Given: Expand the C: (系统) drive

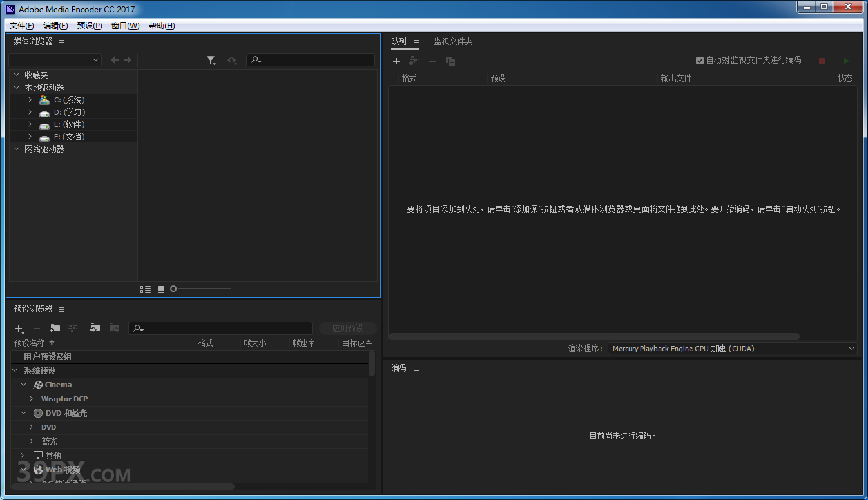Looking at the screenshot, I should pos(30,100).
